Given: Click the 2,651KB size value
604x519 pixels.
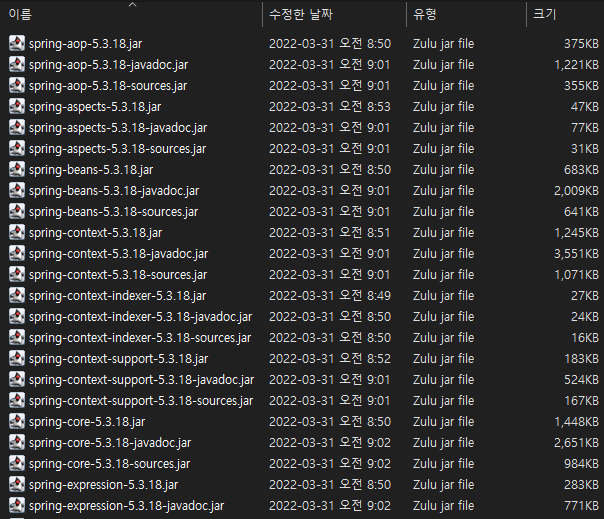Looking at the screenshot, I should click(576, 443).
